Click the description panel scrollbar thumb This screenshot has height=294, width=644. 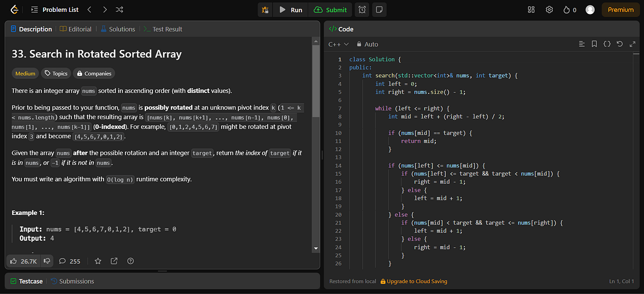(x=316, y=82)
